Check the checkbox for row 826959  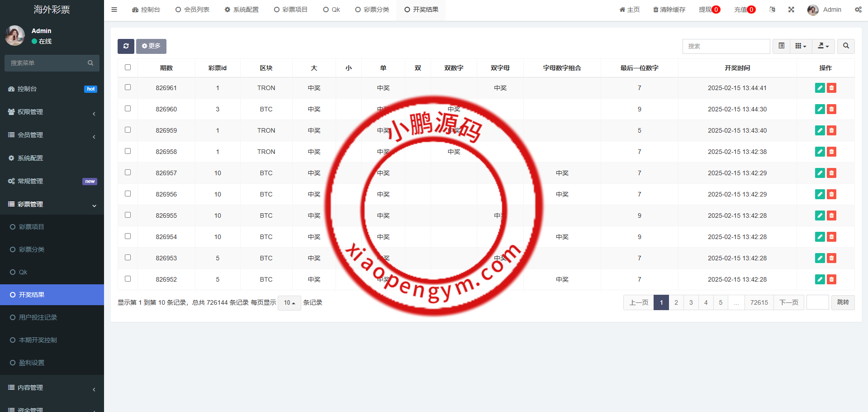[x=128, y=129]
